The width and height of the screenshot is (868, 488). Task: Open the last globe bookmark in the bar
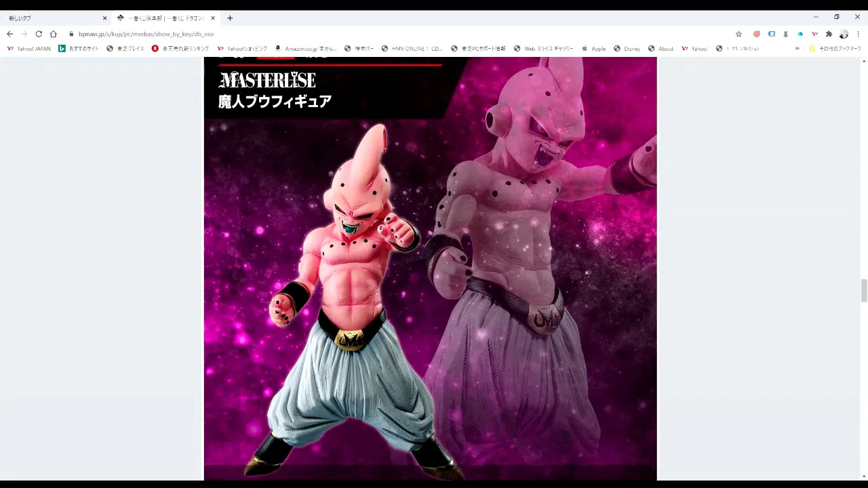[738, 49]
